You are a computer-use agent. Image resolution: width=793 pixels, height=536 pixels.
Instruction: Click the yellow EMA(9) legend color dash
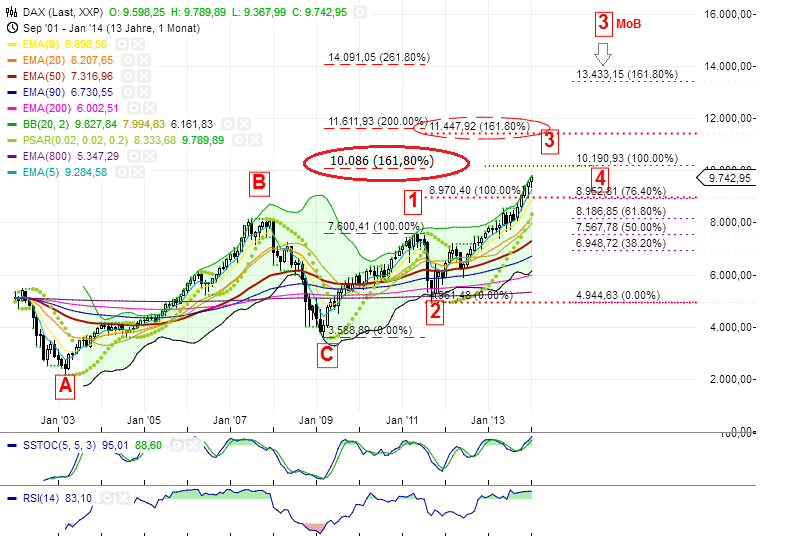tap(13, 44)
